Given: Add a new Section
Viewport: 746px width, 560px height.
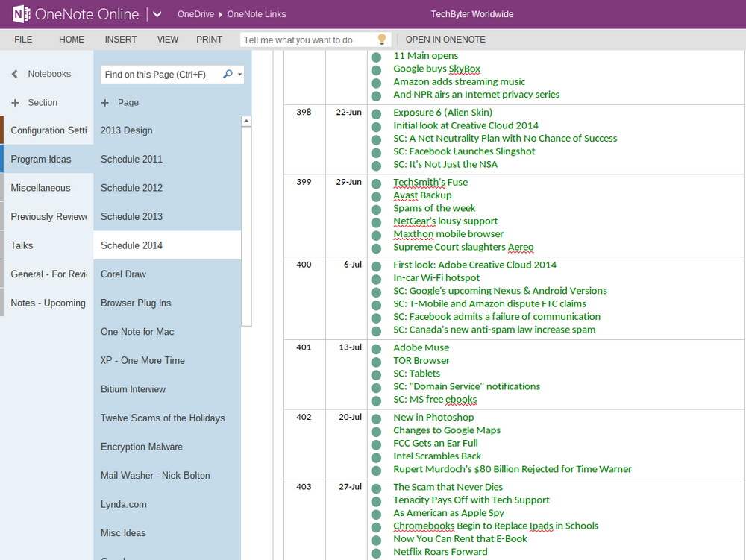Looking at the screenshot, I should coord(34,103).
